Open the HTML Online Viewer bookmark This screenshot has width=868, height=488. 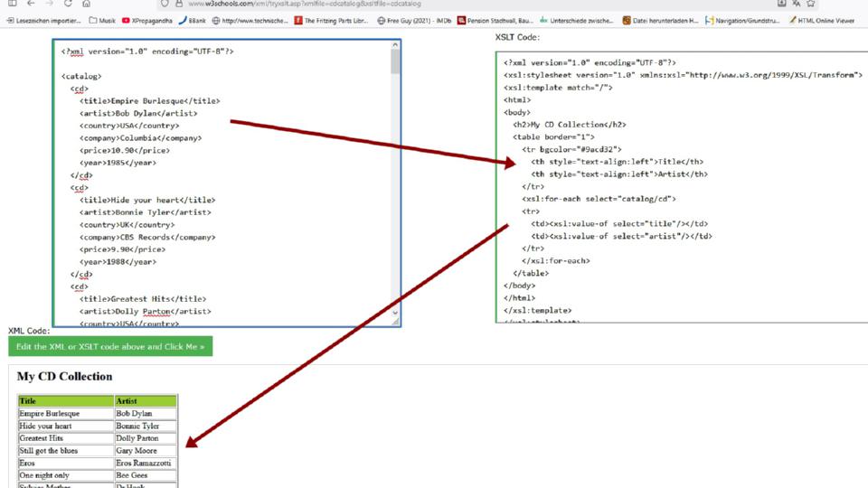click(826, 20)
